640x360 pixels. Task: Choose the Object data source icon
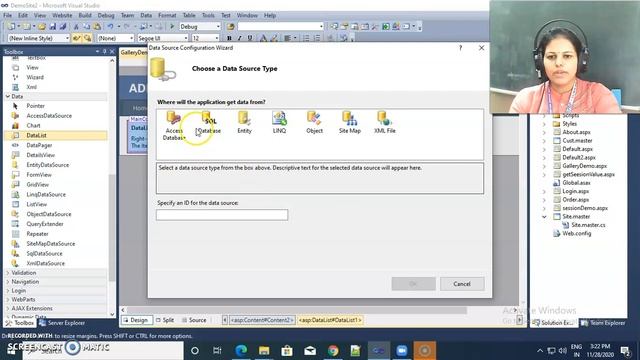coord(314,123)
